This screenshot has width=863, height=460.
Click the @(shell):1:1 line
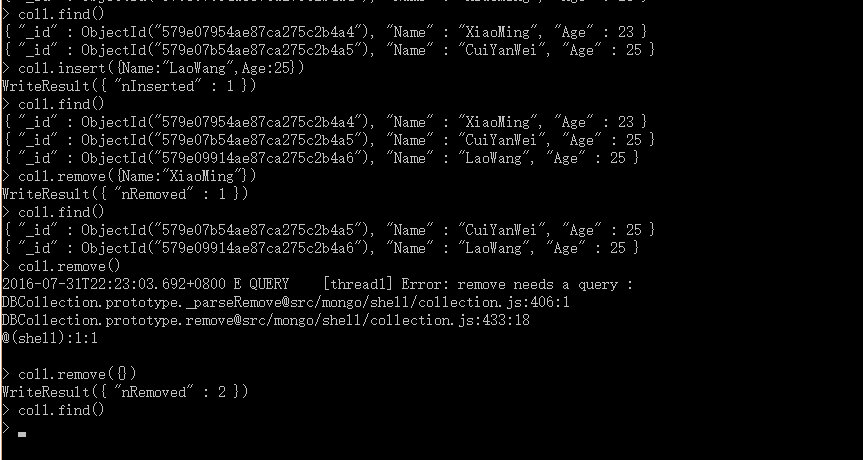(50, 338)
